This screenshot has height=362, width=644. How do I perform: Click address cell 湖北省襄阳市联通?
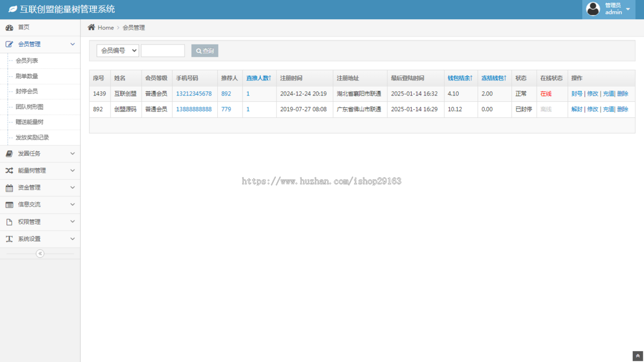click(x=359, y=94)
